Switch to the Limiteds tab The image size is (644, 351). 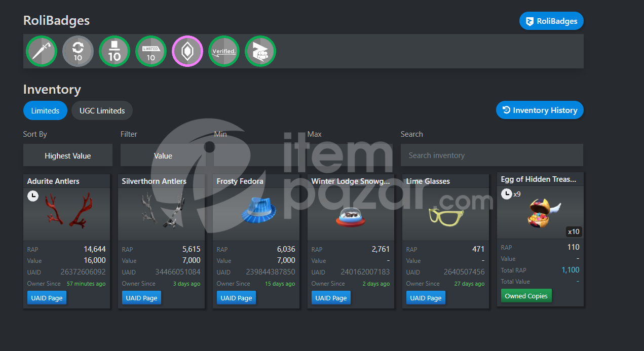pyautogui.click(x=45, y=110)
